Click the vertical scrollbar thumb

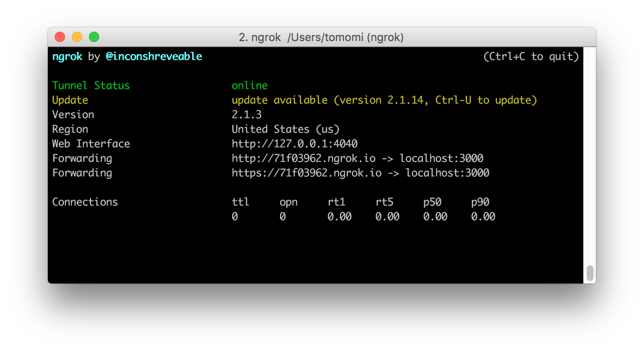(x=590, y=273)
